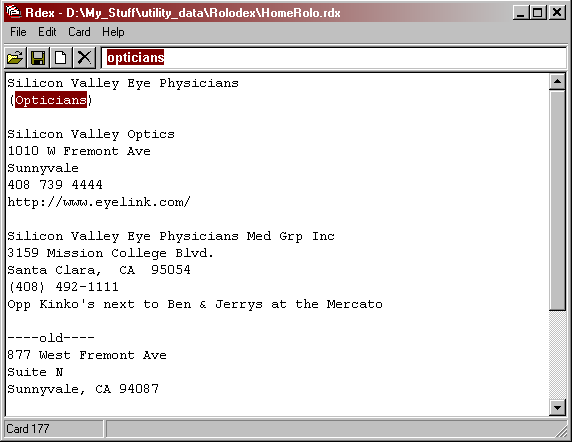The image size is (572, 442).
Task: Click the Card 177 status bar panel
Action: coord(53,429)
